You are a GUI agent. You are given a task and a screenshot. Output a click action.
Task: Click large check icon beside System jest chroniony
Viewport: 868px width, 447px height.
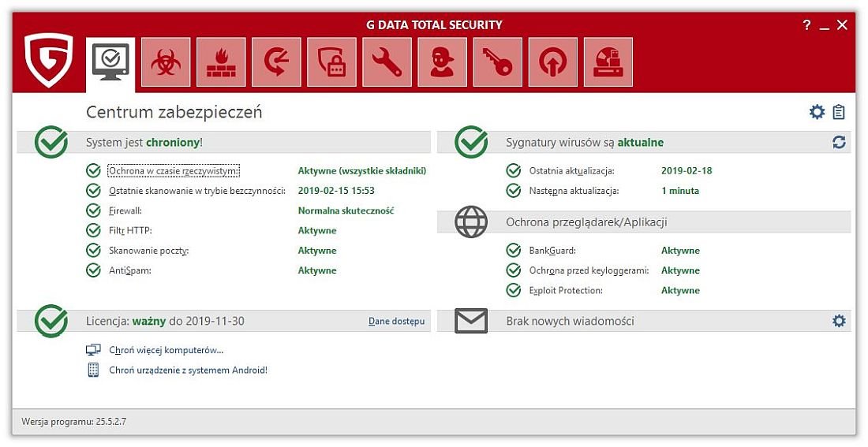coord(51,142)
